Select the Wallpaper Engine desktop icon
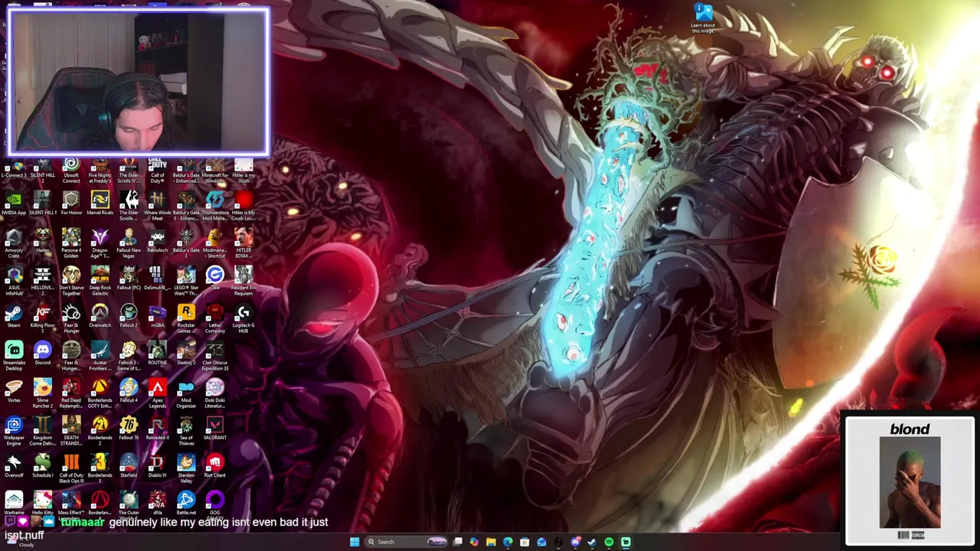 tap(14, 431)
